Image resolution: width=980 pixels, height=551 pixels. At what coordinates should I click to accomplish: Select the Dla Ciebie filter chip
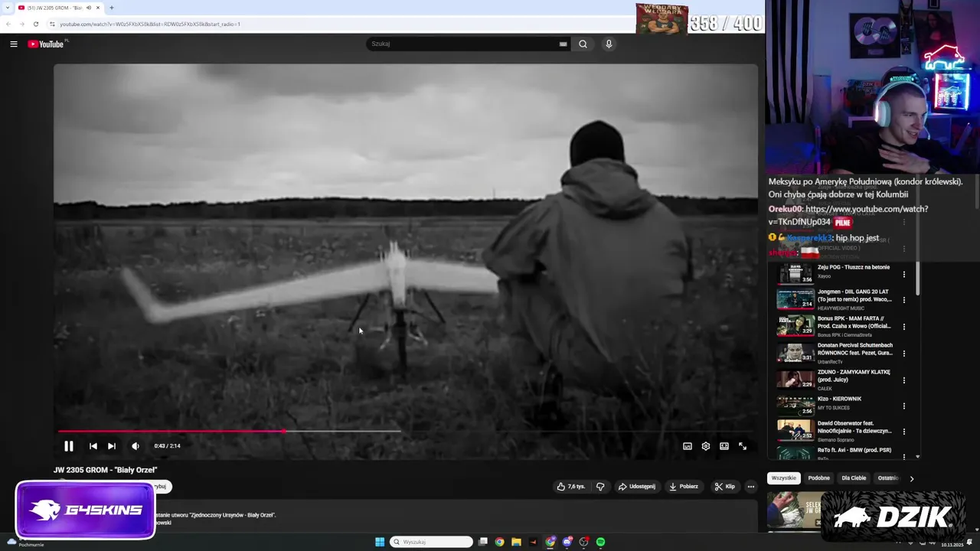(x=854, y=478)
